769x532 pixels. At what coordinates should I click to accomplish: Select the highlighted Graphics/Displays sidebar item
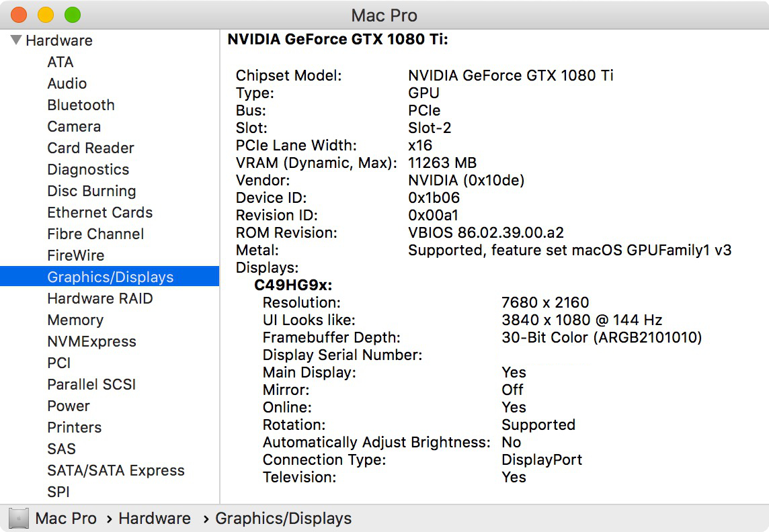pos(110,277)
